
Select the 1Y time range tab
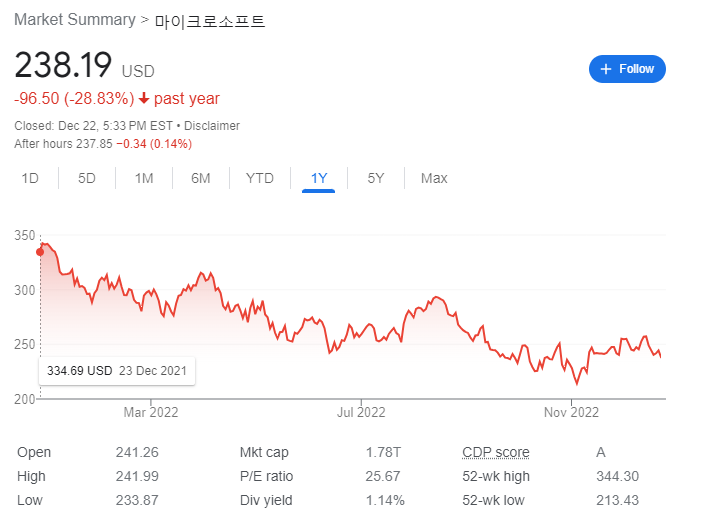coord(319,178)
